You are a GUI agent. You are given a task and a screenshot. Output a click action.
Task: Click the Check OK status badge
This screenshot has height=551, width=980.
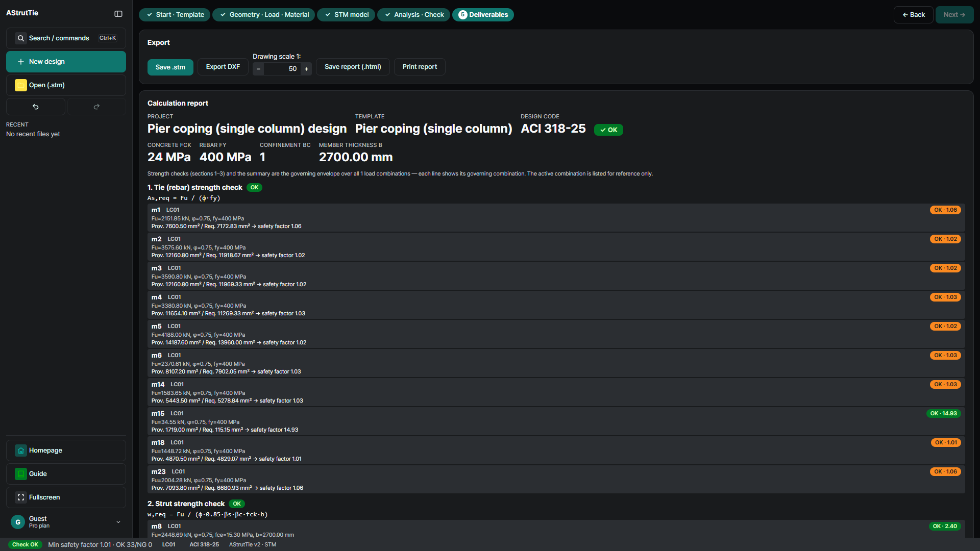[25, 544]
